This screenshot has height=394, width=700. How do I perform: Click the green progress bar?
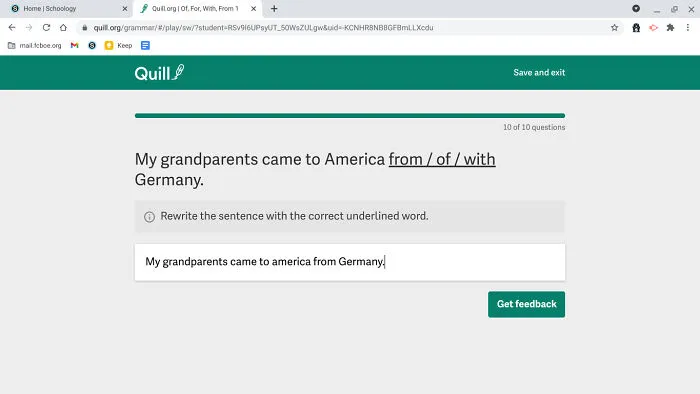(x=350, y=116)
